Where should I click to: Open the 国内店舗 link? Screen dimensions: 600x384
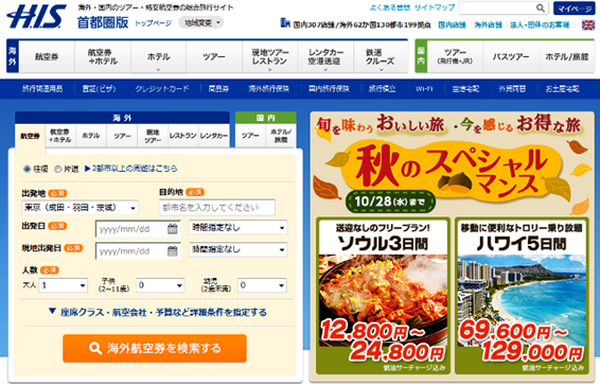452,25
